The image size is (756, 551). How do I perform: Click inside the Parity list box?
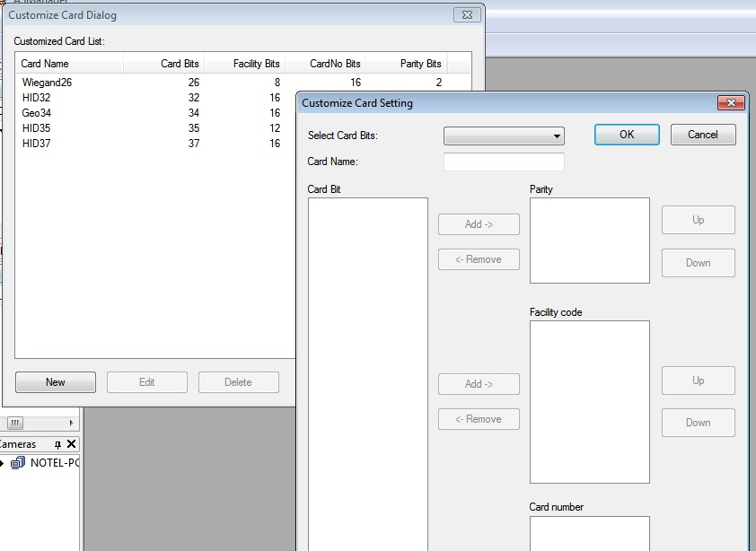(x=590, y=241)
